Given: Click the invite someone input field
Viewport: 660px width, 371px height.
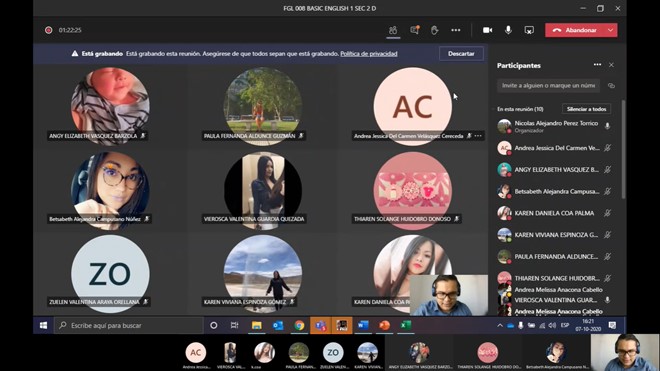Looking at the screenshot, I should [x=548, y=85].
